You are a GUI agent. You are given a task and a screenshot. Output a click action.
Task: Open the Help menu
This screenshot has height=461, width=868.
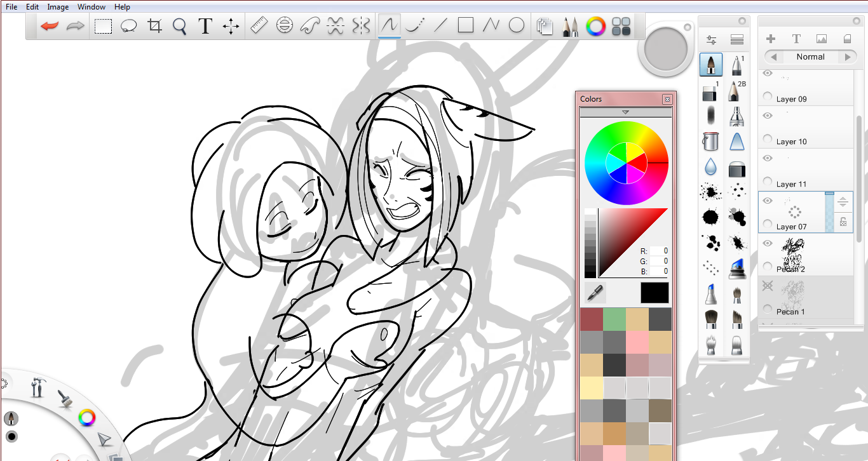pos(122,7)
